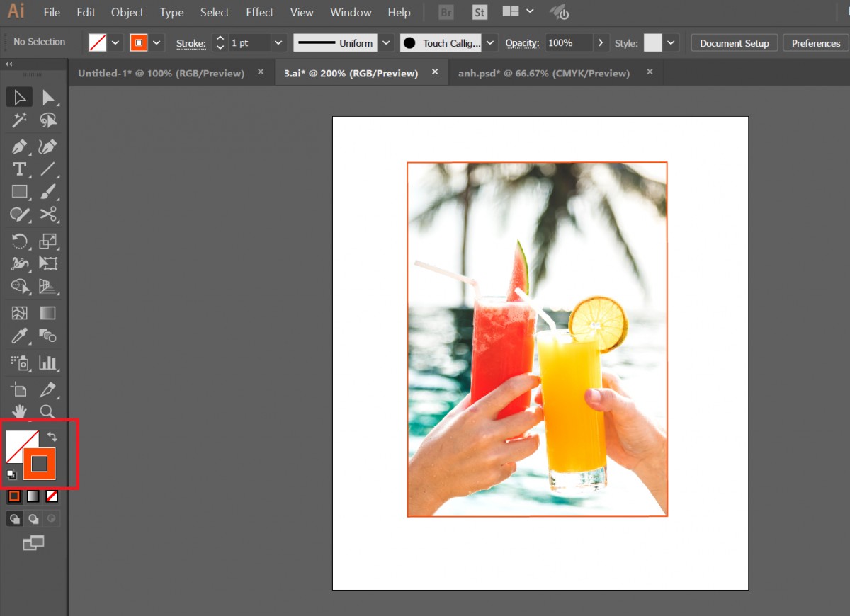Click the orange stroke swatch in toolbox
This screenshot has height=616, width=850.
click(40, 464)
